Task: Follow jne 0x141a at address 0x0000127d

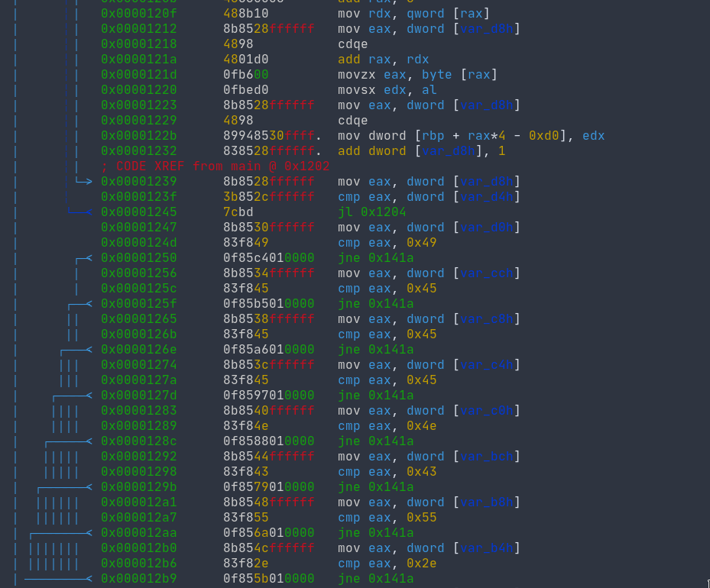Action: pos(375,396)
